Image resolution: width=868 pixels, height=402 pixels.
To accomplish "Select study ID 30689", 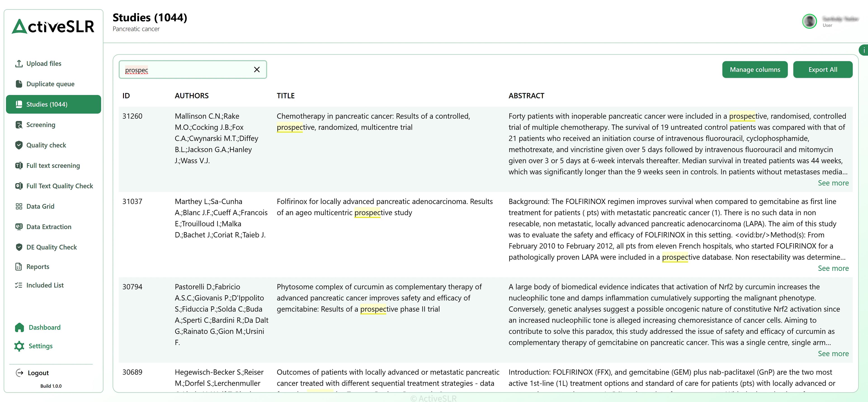I will click(x=132, y=372).
